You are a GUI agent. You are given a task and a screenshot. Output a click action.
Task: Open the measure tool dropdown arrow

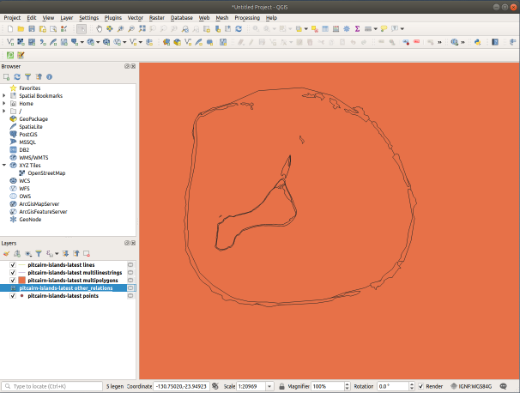click(x=375, y=29)
